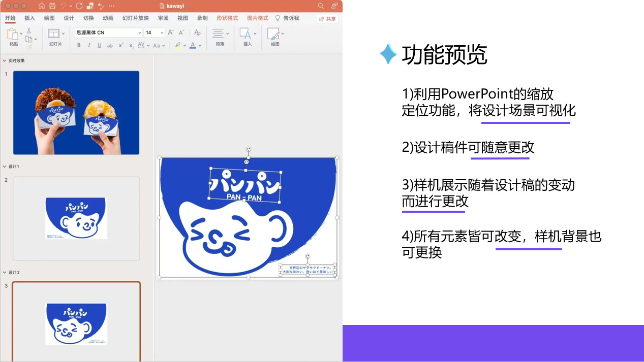
Task: Toggle bold formatting
Action: coord(78,45)
